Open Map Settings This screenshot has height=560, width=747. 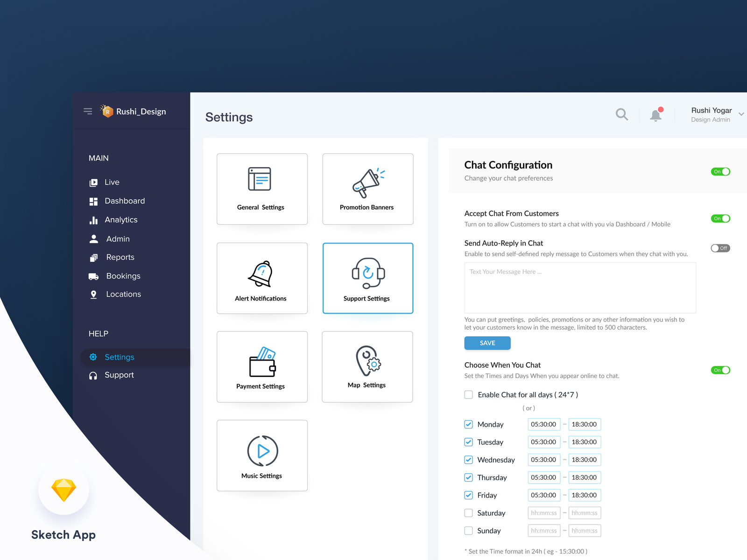pos(367,367)
